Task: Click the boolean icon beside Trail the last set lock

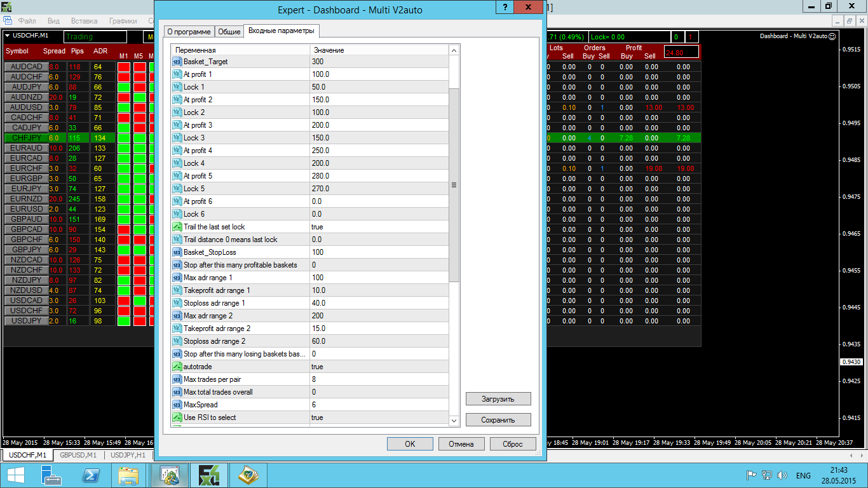Action: coord(177,227)
